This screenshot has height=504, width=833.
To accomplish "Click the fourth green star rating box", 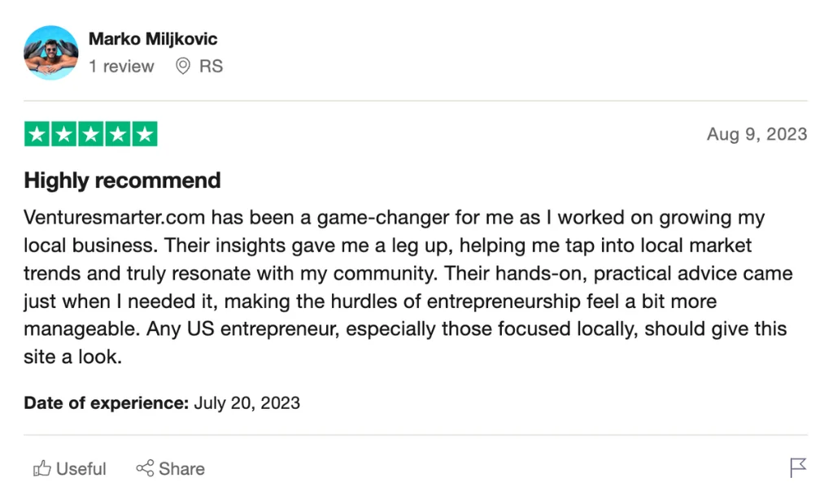I will tap(118, 134).
